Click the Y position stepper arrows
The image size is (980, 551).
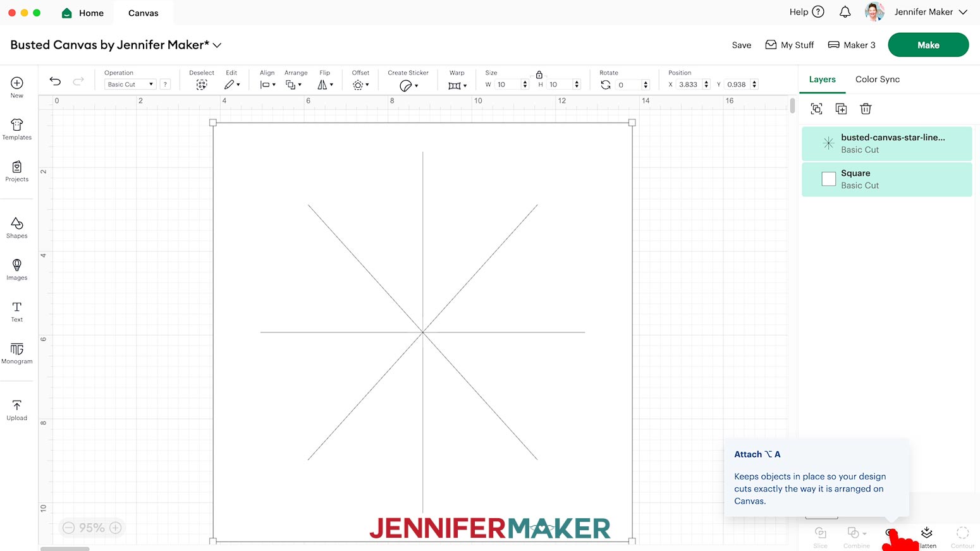(754, 85)
